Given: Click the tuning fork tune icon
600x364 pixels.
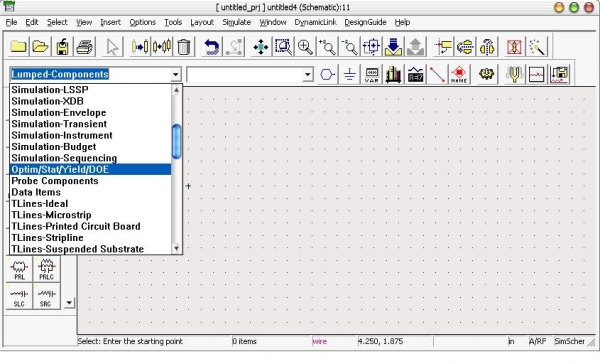Looking at the screenshot, I should click(514, 74).
